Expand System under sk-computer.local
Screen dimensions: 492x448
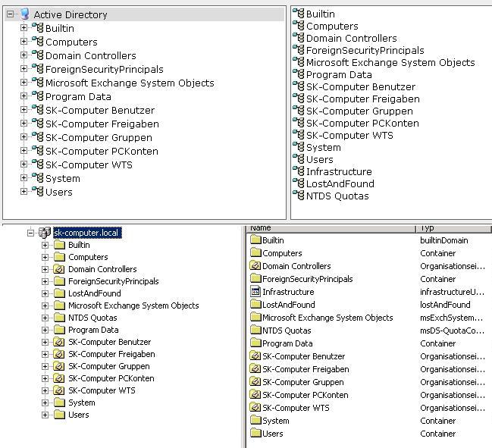[45, 403]
